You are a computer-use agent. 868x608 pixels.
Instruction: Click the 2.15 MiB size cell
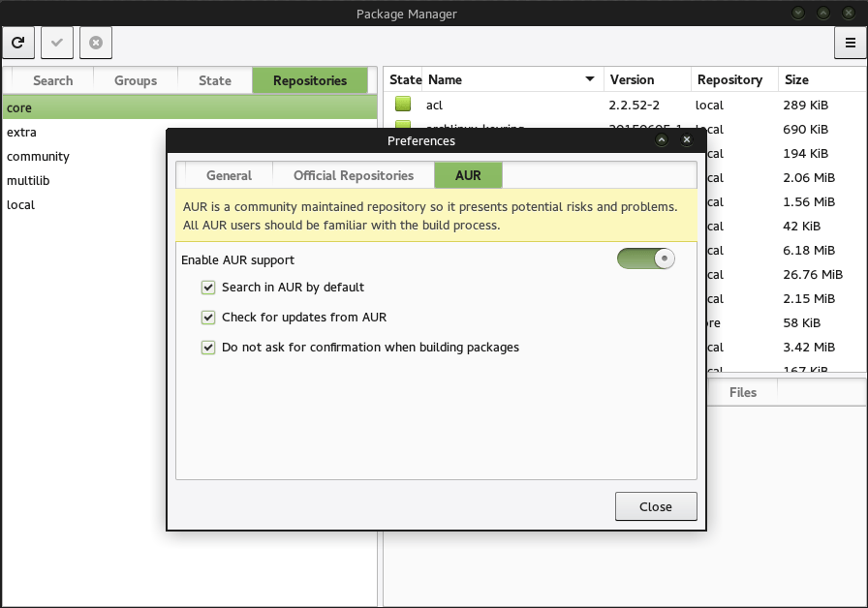[809, 299]
